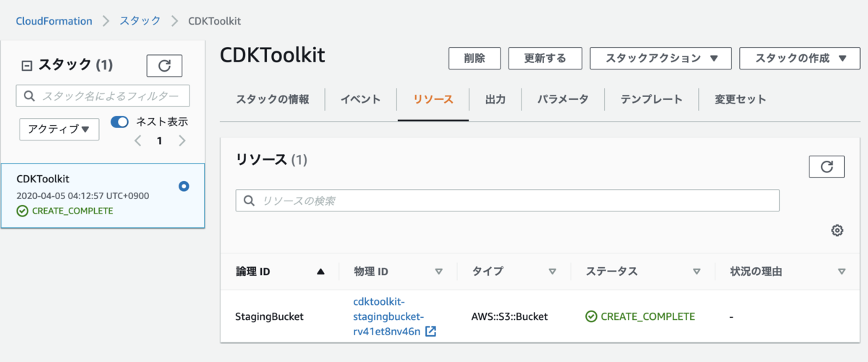
Task: Sort by 状況の理由 column arrow
Action: click(x=841, y=272)
